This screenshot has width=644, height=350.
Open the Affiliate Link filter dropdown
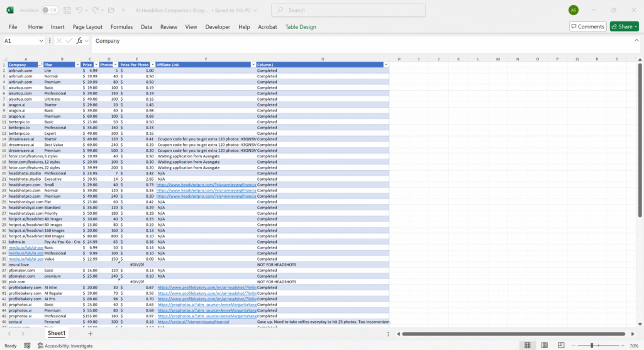(x=253, y=65)
